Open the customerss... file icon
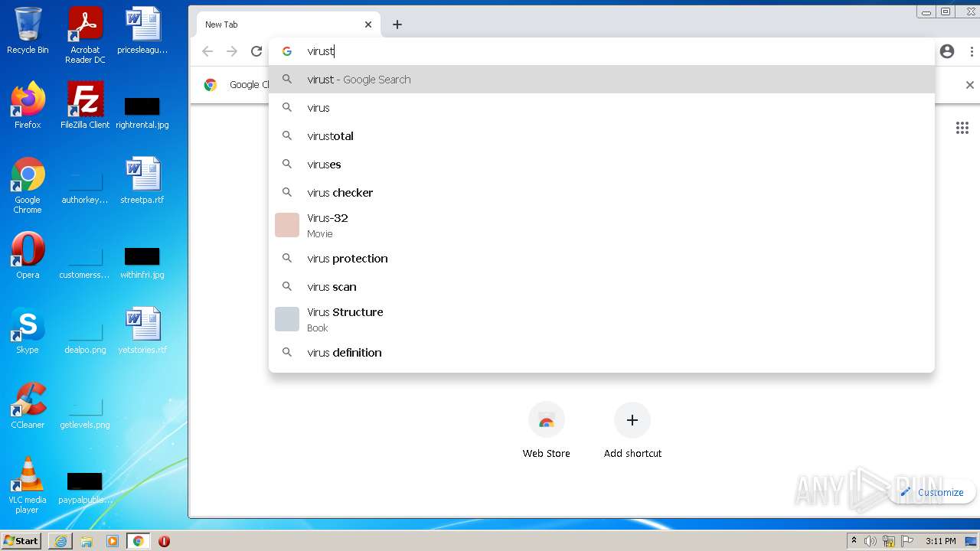This screenshot has width=980, height=551. click(x=85, y=262)
